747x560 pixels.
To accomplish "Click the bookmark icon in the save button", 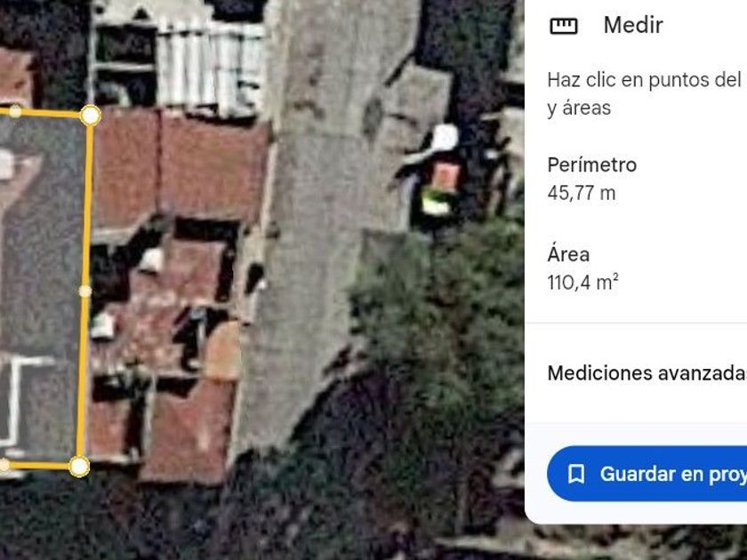I will coord(576,474).
